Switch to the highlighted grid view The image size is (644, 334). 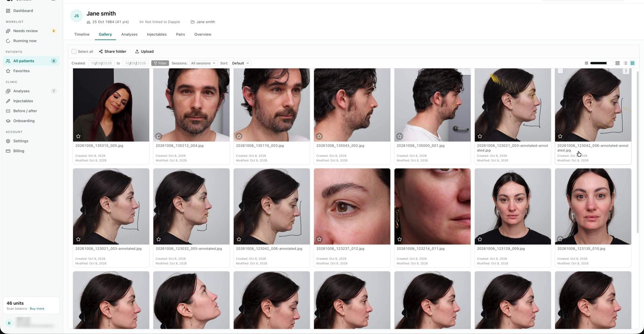pos(632,63)
